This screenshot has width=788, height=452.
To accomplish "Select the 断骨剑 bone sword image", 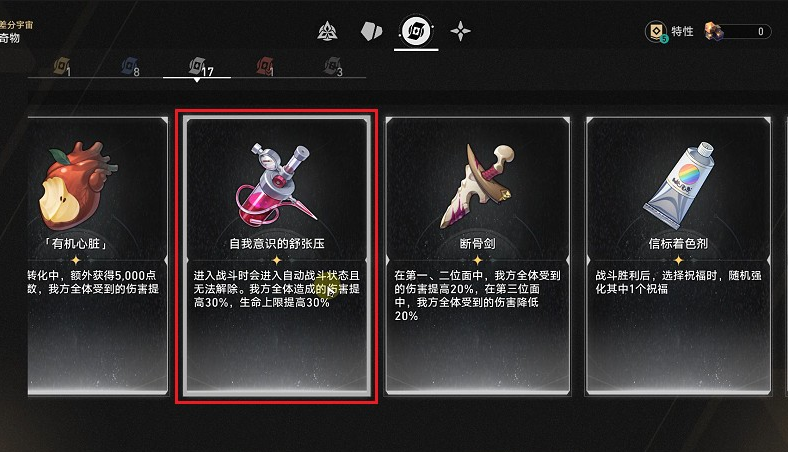I will 476,186.
